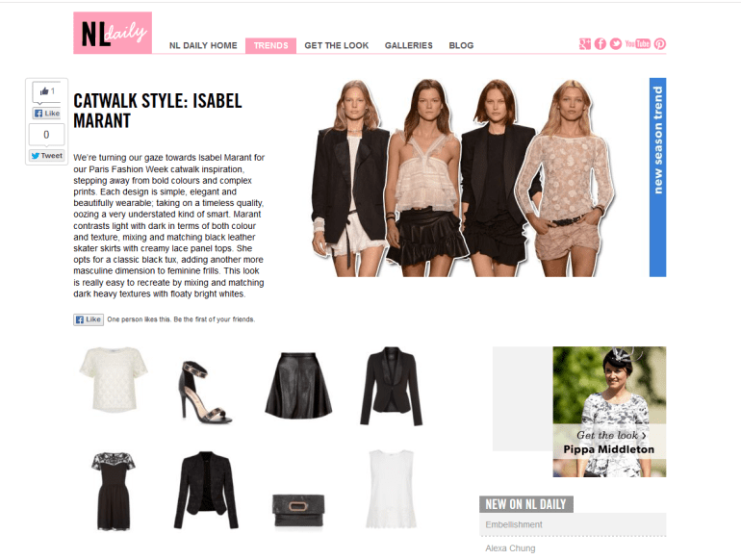
Task: Select the black leather skater skirt product
Action: (x=298, y=385)
